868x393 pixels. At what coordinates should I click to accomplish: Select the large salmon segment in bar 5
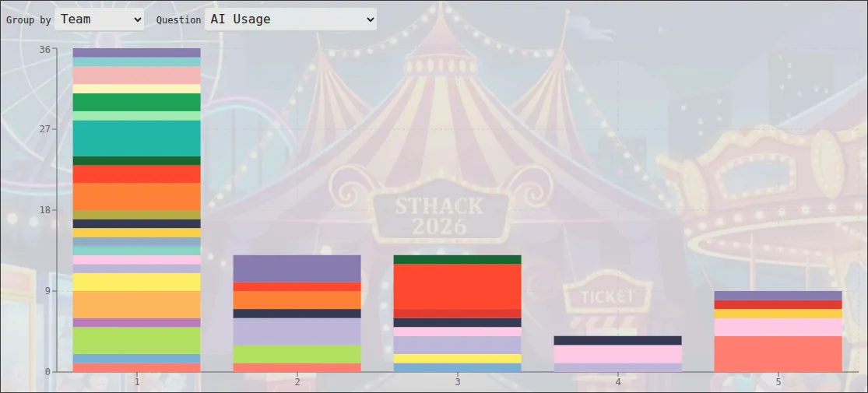click(x=778, y=354)
